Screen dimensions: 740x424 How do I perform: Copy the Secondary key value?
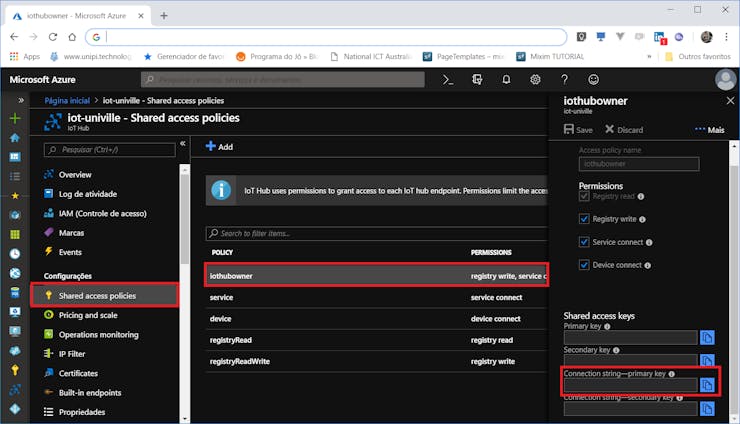707,360
